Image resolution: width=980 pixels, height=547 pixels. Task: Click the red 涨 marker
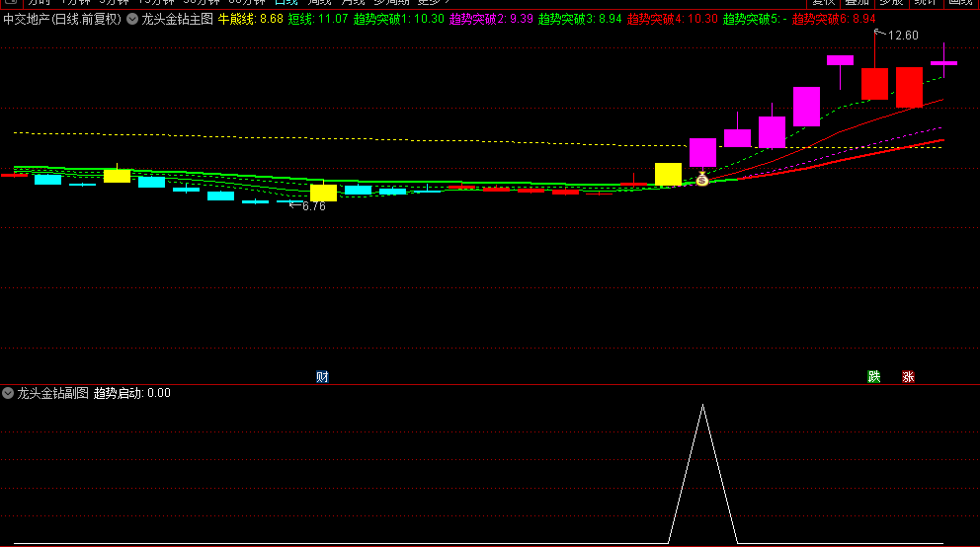pos(908,376)
